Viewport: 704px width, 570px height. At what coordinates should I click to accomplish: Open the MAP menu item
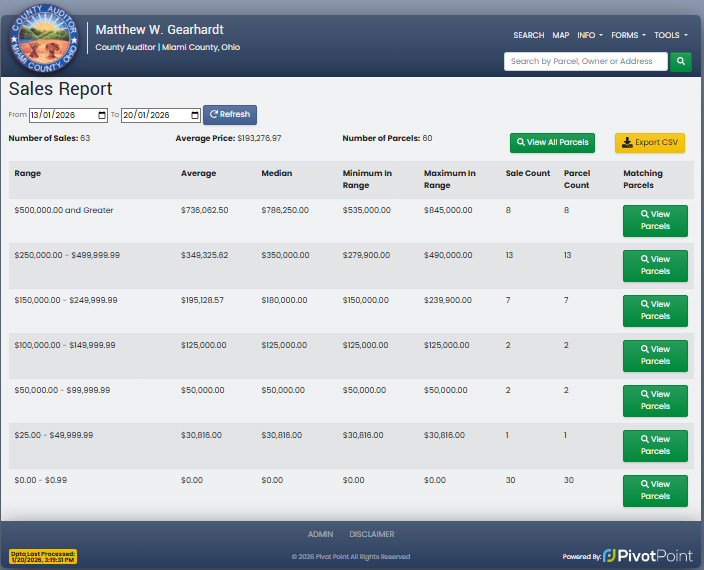point(561,35)
